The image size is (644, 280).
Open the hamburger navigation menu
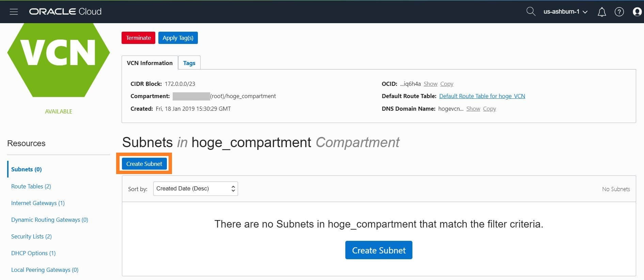point(14,12)
